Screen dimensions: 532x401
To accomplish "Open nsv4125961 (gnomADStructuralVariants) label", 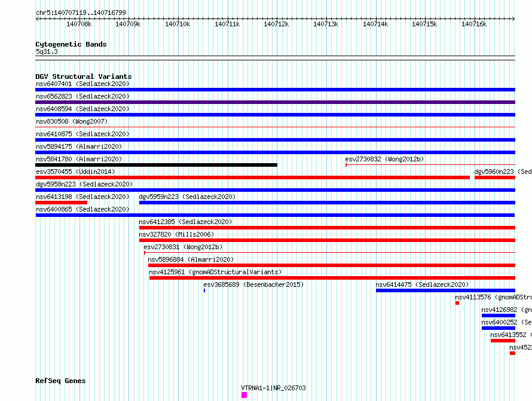I will point(215,272).
